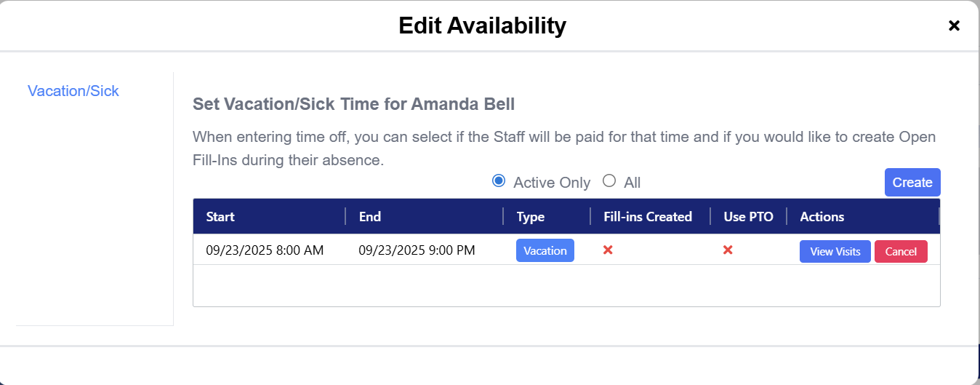Click the Edit Availability dialog title
The image size is (980, 385).
[x=482, y=26]
